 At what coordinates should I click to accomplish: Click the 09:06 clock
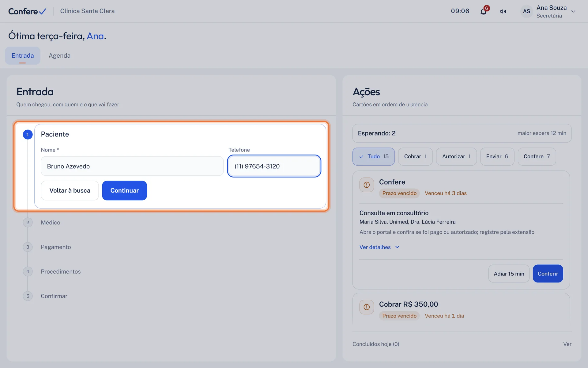click(x=460, y=11)
